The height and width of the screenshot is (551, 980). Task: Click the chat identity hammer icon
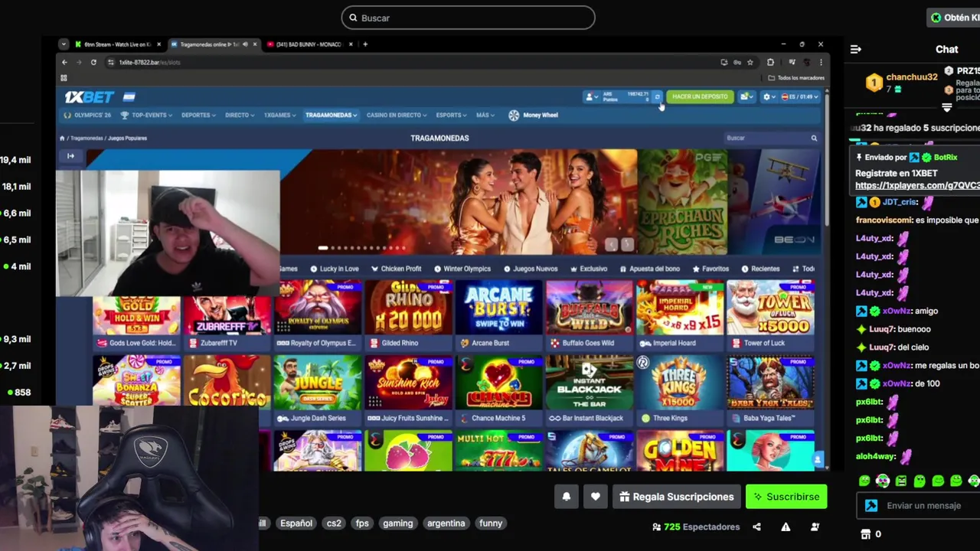click(871, 506)
